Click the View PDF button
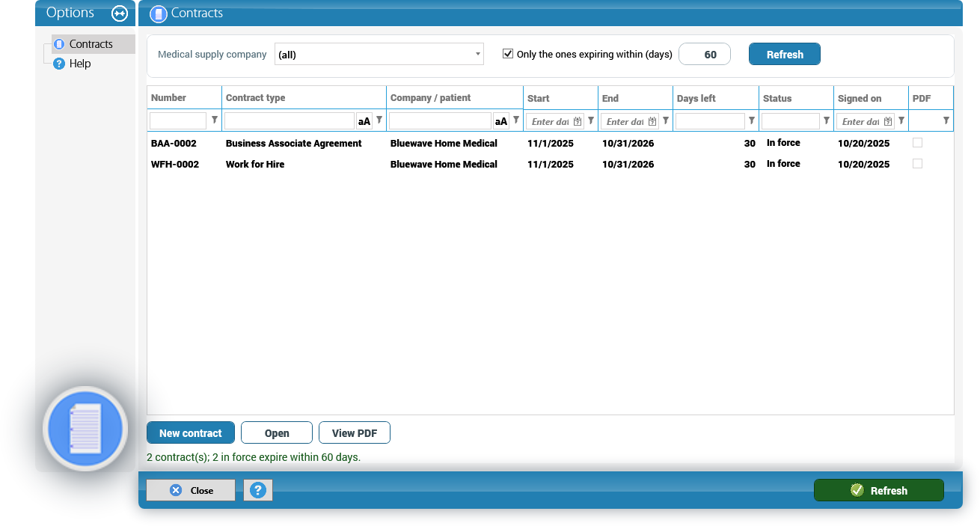This screenshot has height=526, width=980. click(355, 433)
